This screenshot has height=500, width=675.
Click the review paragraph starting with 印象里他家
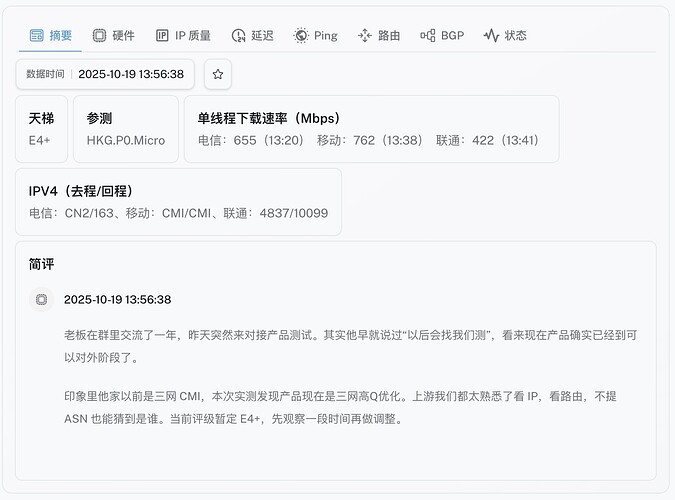pyautogui.click(x=345, y=408)
